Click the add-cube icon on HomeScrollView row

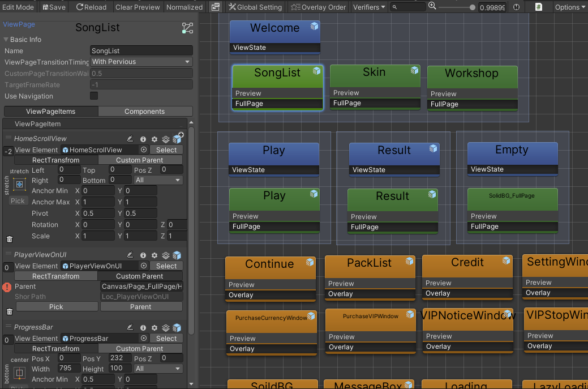coord(178,138)
